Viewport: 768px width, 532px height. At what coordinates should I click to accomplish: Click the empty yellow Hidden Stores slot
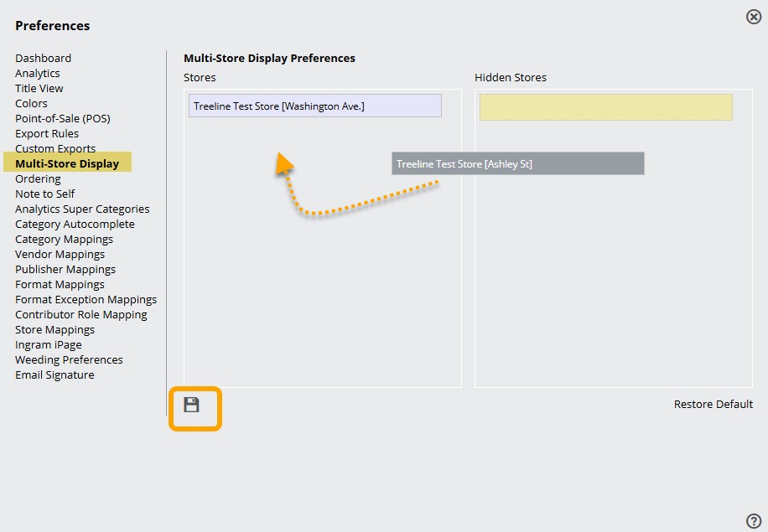[605, 107]
